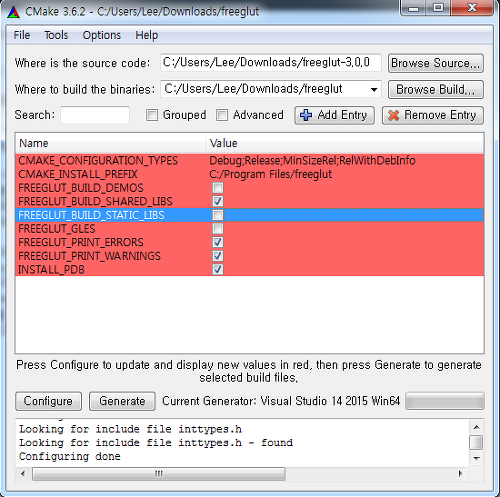
Task: Click the horizontal scrollbar left arrow
Action: [x=23, y=474]
